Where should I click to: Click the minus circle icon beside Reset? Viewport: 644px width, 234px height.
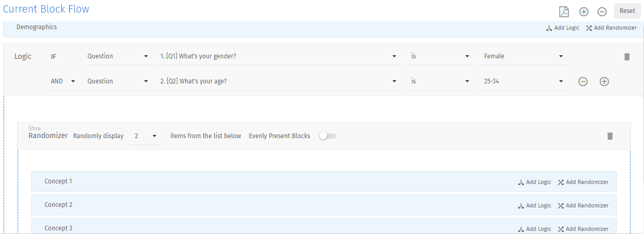(x=601, y=11)
